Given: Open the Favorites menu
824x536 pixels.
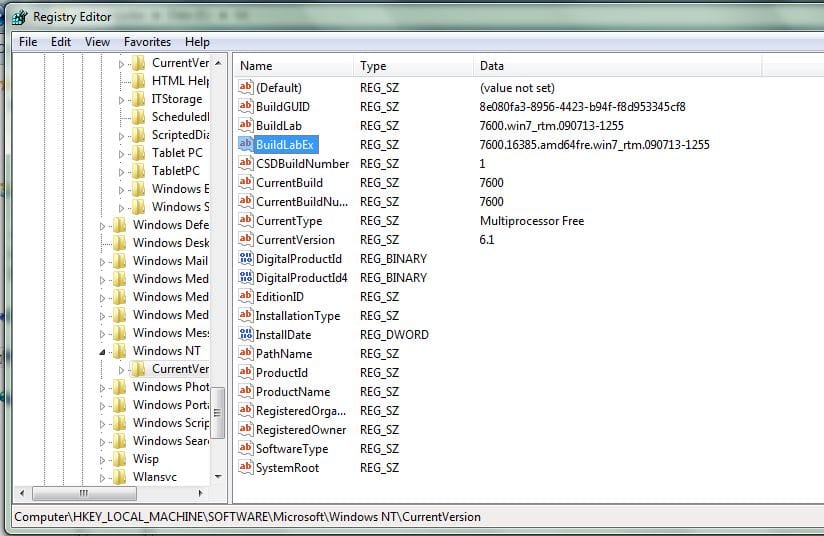Looking at the screenshot, I should point(147,42).
